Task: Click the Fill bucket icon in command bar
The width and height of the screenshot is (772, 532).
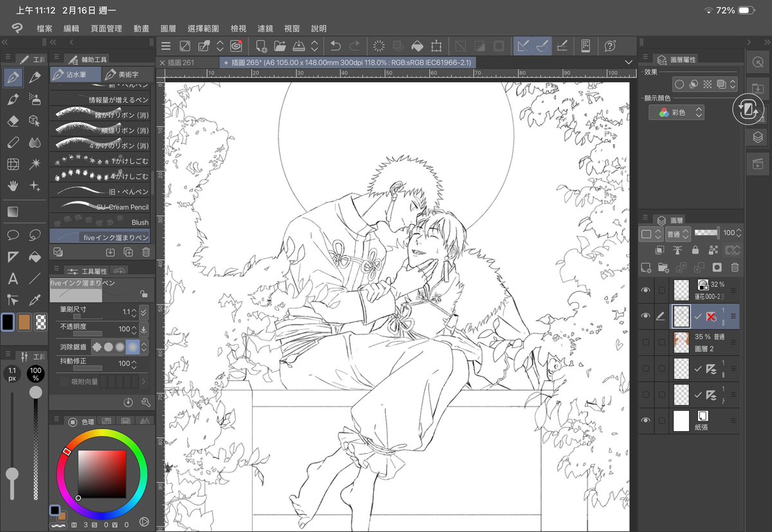Action: pyautogui.click(x=418, y=46)
